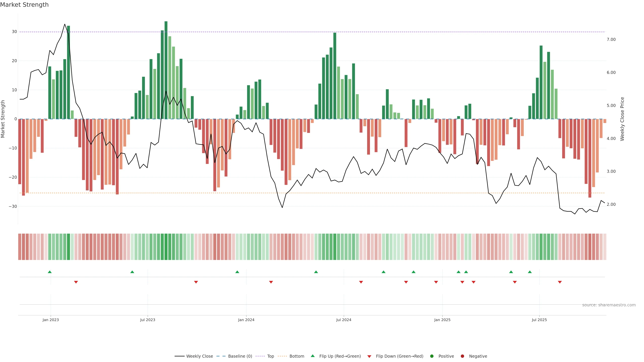Click the Flip Up legend triangle icon
Viewport: 644px width, 362px height.
(312, 356)
